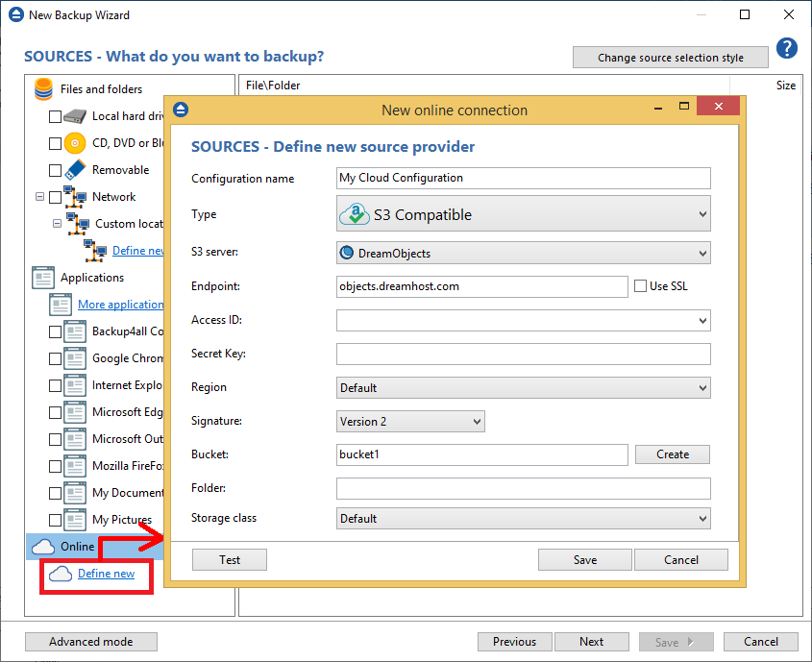Click icon of Define new network location
The height and width of the screenshot is (662, 812).
(95, 251)
